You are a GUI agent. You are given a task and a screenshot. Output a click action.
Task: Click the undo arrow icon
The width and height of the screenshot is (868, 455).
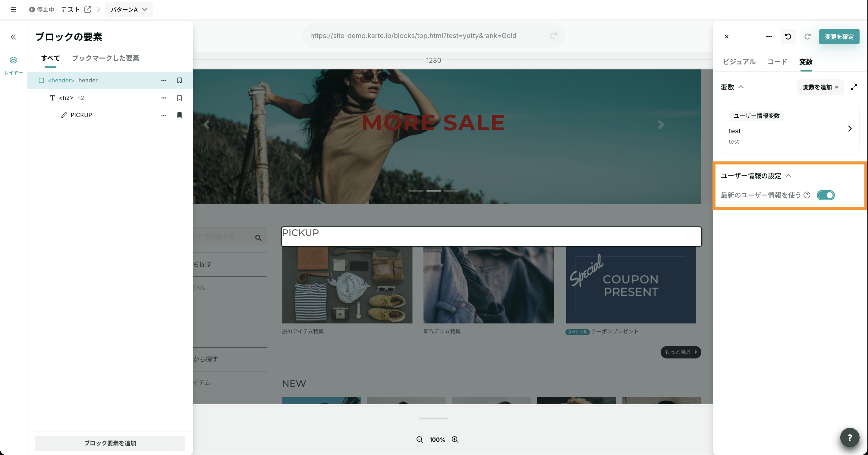click(788, 37)
